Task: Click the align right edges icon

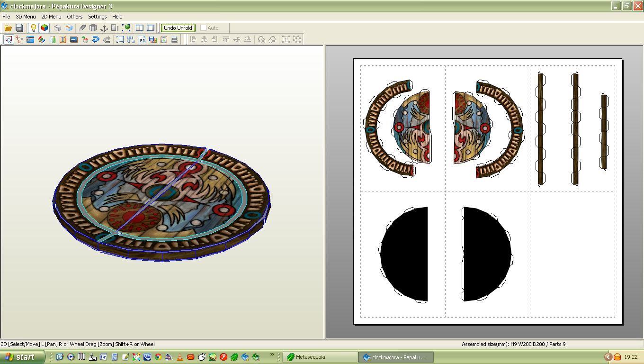Action: tap(215, 39)
